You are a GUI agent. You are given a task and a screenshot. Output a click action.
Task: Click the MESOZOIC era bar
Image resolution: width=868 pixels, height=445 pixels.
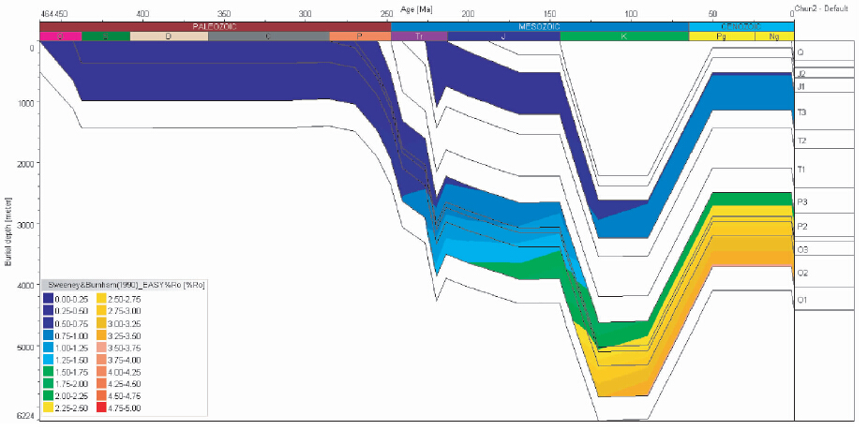coord(539,25)
